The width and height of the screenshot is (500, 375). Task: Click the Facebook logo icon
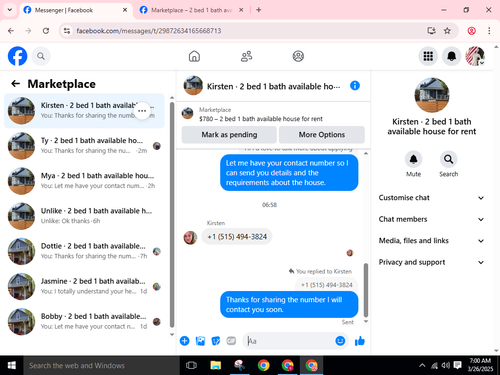coord(17,56)
